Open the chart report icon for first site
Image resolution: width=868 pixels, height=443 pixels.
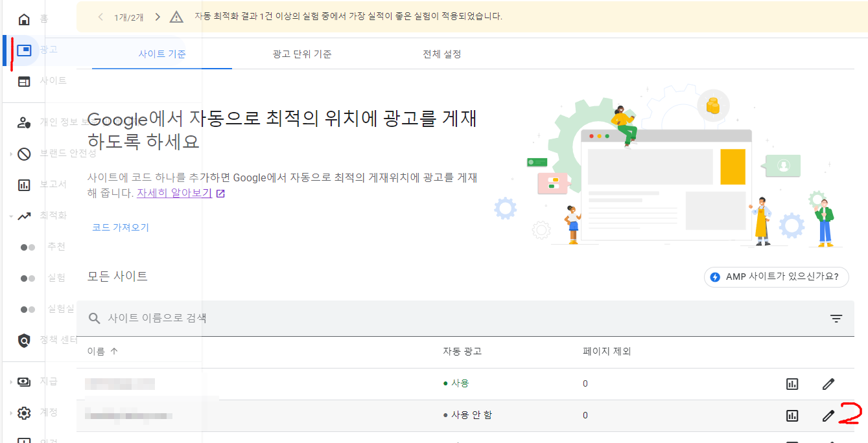point(792,383)
